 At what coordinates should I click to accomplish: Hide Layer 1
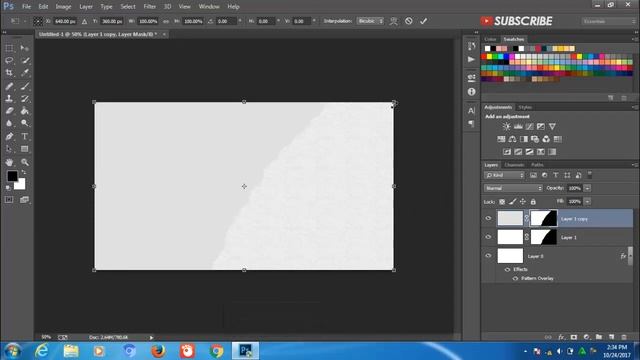(x=488, y=237)
